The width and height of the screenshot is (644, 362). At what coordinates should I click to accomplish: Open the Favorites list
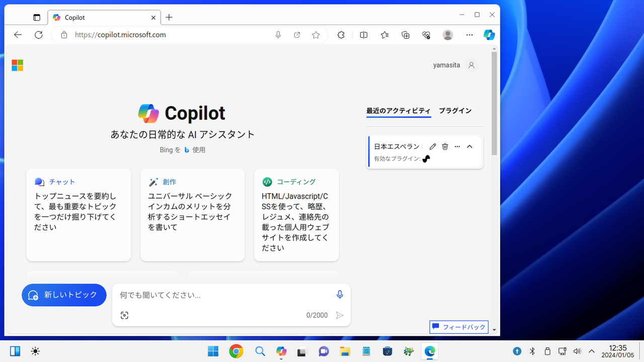pos(385,35)
